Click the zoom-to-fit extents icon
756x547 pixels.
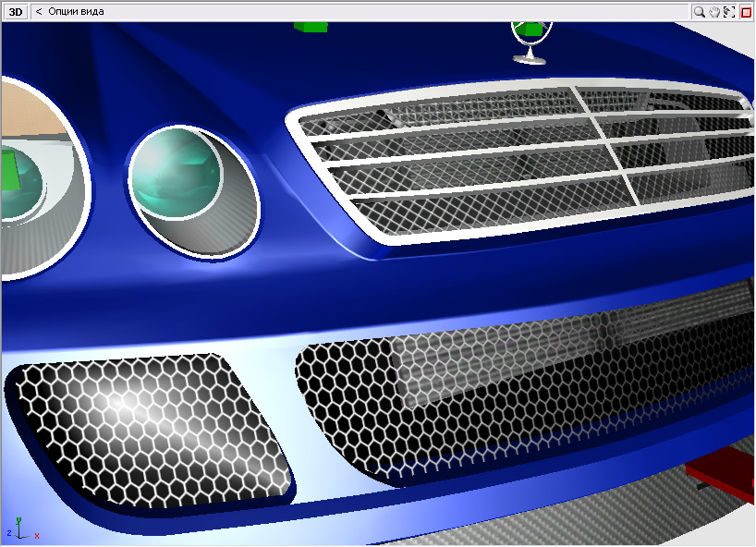(729, 12)
